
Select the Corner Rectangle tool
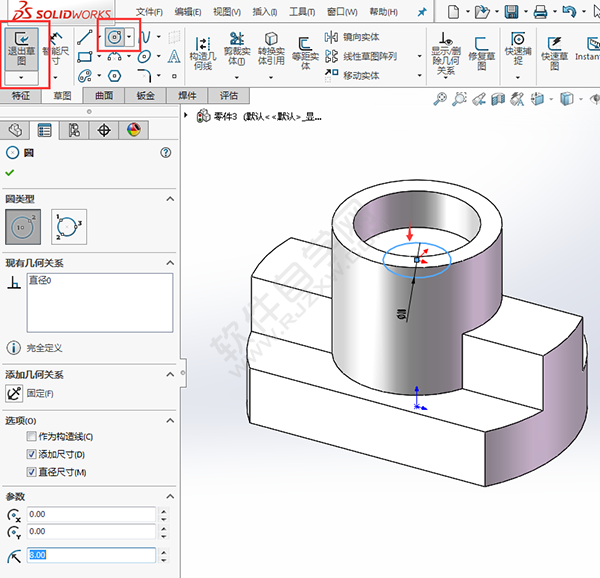pyautogui.click(x=85, y=57)
